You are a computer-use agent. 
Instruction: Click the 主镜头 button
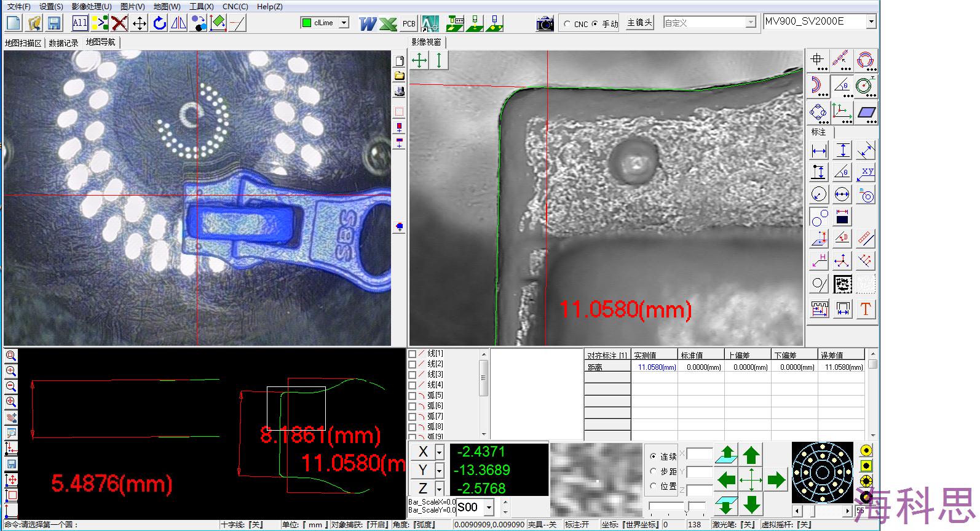639,23
